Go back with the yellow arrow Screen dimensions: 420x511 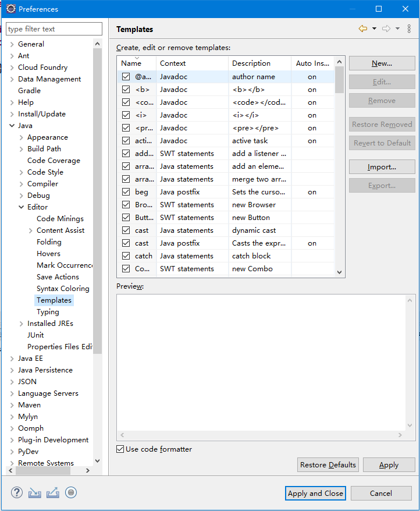(x=363, y=29)
